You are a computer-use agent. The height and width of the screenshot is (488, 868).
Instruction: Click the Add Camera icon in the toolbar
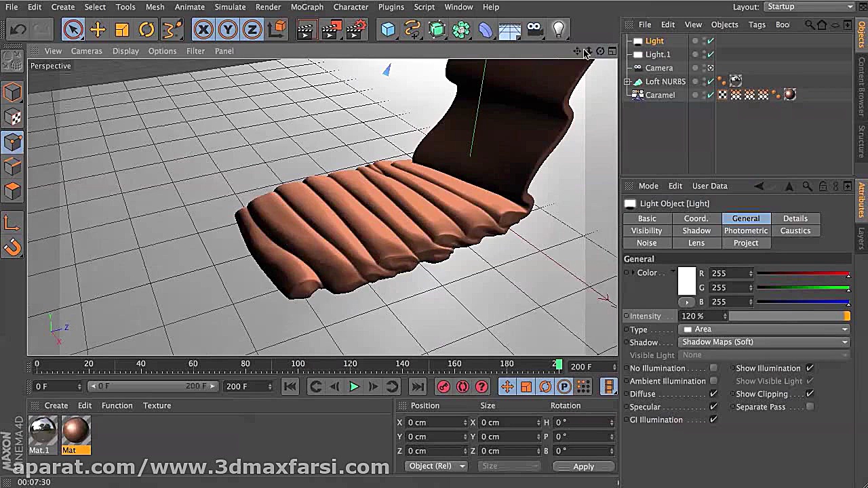tap(534, 29)
